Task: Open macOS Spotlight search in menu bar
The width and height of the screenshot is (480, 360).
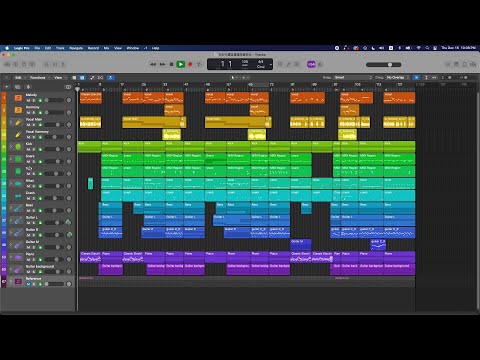Action: 427,48
